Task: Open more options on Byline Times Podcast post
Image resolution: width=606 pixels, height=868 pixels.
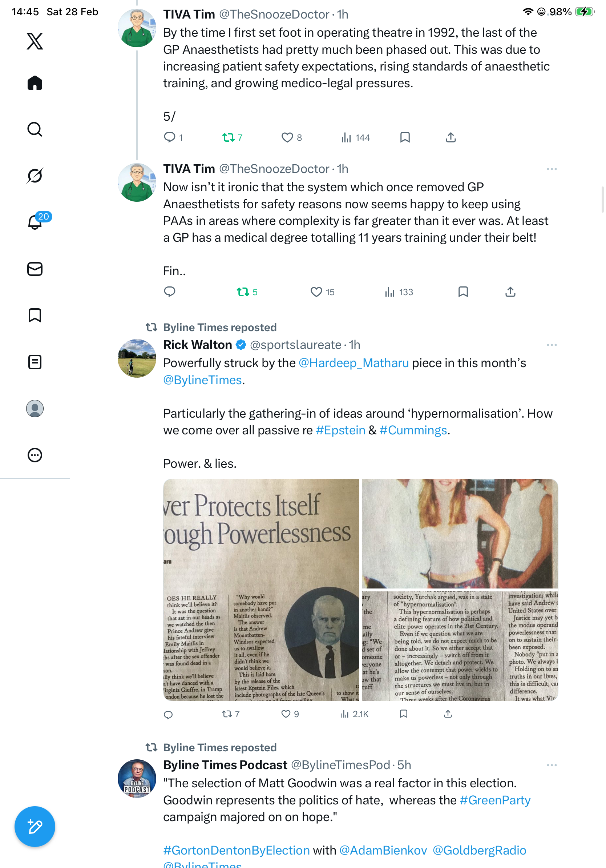Action: click(x=552, y=765)
